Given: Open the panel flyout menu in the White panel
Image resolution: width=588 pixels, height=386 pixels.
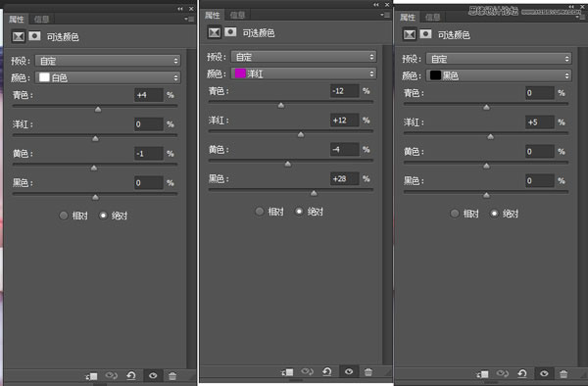Looking at the screenshot, I should pos(189,19).
